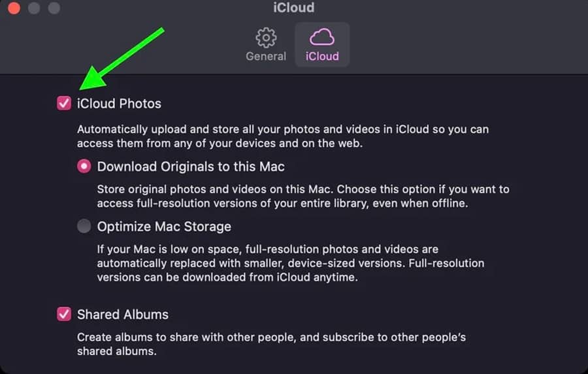Click the "Shared Albums" label text

coord(123,314)
